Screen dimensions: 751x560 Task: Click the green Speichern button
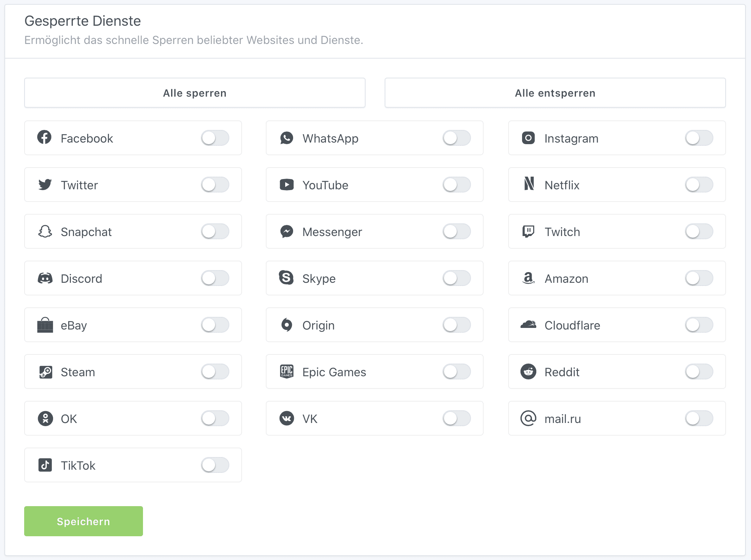(84, 521)
